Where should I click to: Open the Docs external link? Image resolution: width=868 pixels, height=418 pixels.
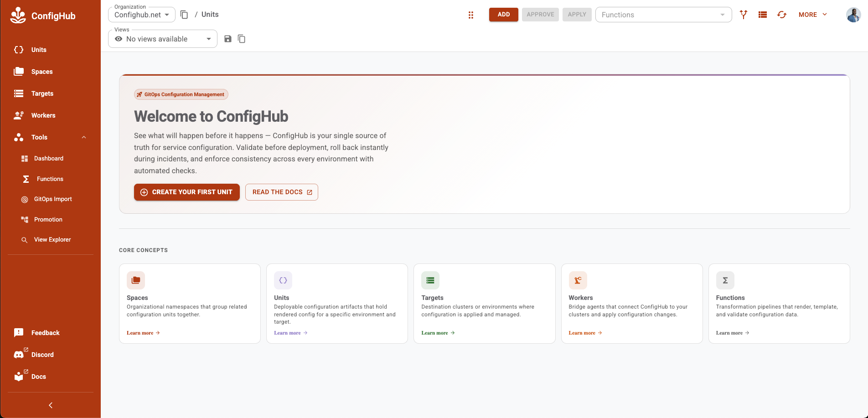pyautogui.click(x=50, y=377)
